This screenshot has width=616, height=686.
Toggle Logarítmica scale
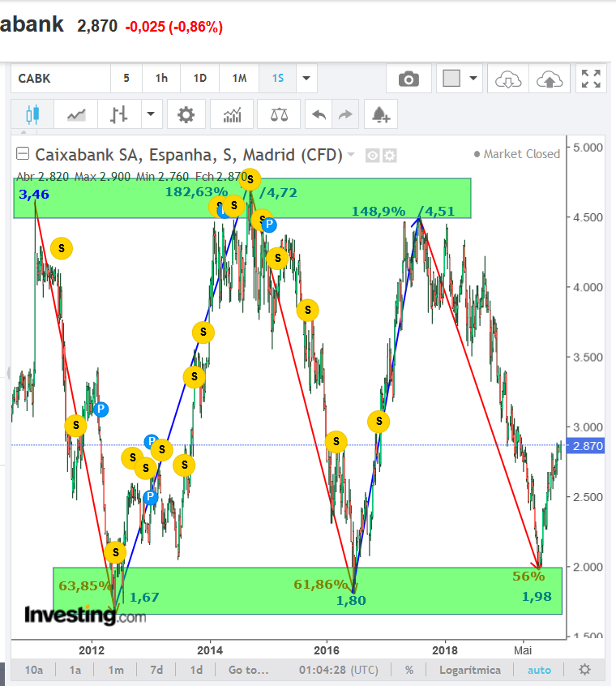[470, 670]
